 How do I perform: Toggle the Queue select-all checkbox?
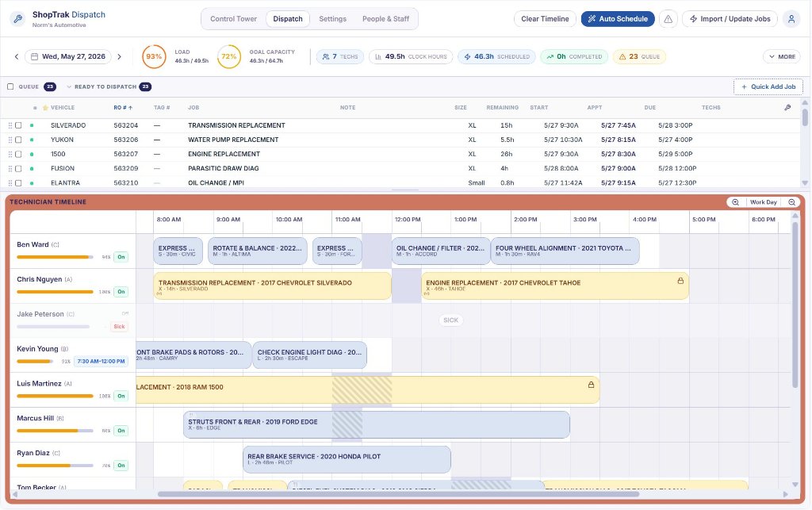[10, 86]
